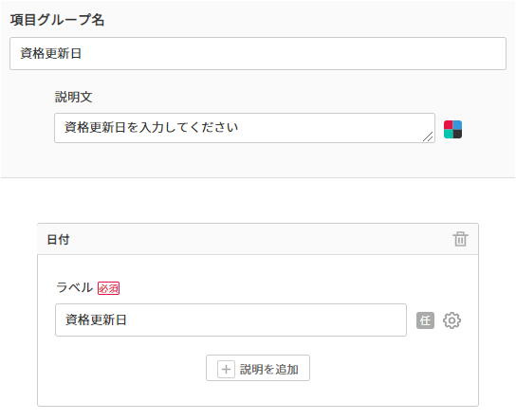
Task: Click the blue quadrant of the four-color icon
Action: 457,124
